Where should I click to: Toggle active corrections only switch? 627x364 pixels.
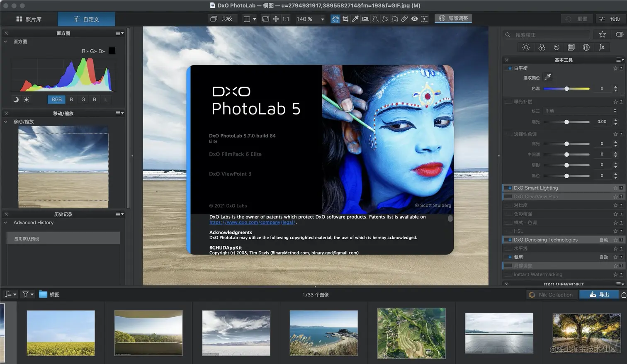620,34
